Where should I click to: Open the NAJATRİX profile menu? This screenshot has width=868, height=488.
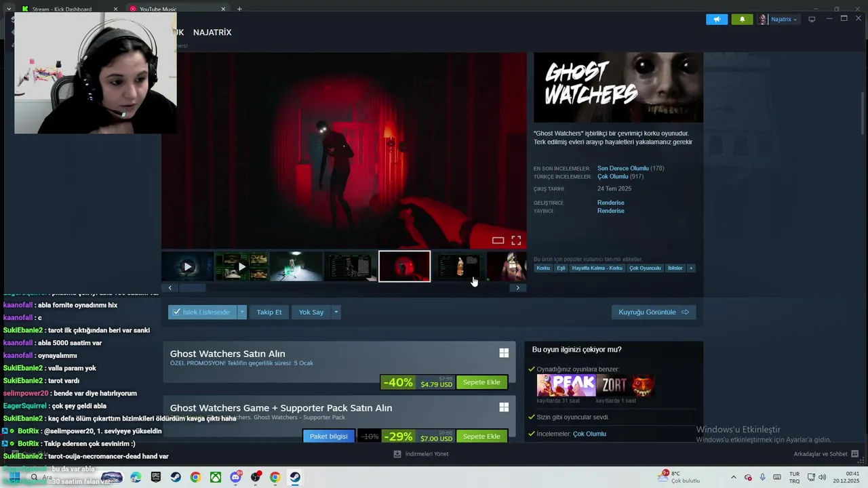pyautogui.click(x=212, y=33)
